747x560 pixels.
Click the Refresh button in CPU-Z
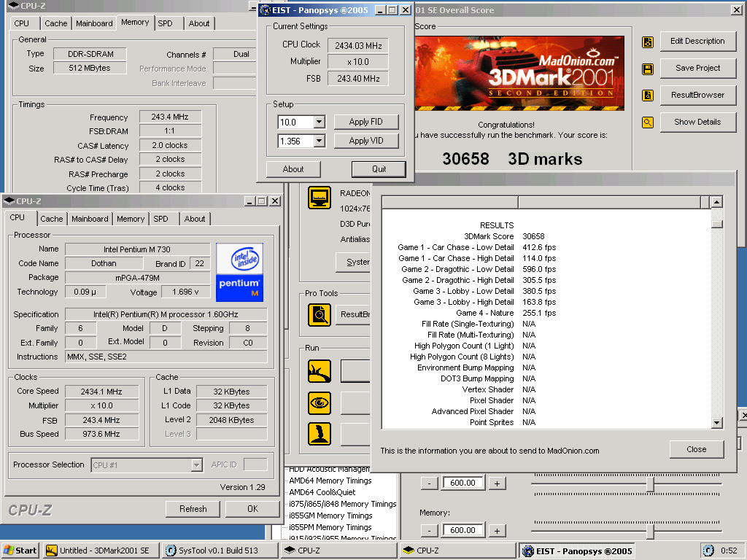pos(193,509)
